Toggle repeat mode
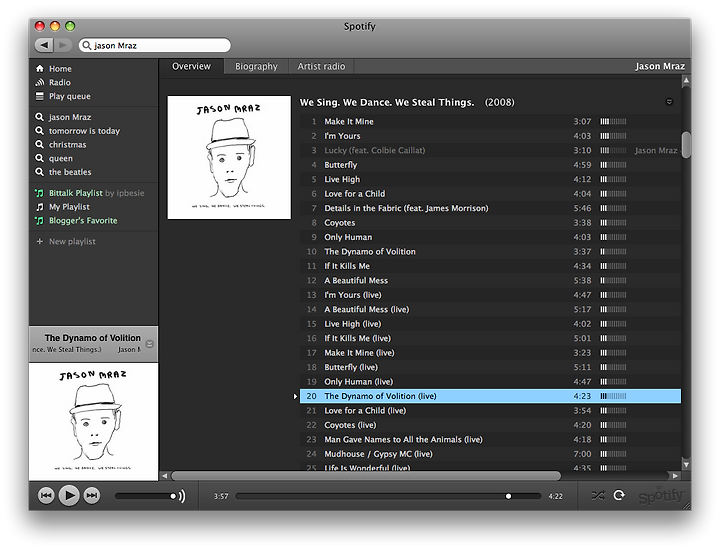 click(619, 495)
